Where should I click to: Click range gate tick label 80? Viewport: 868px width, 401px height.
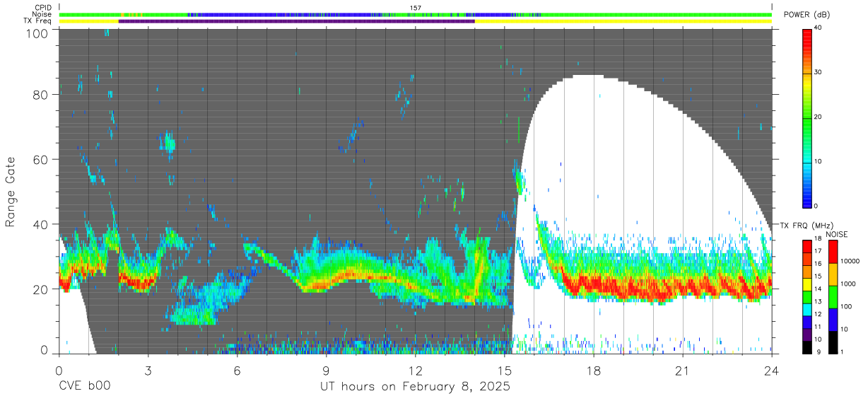41,95
